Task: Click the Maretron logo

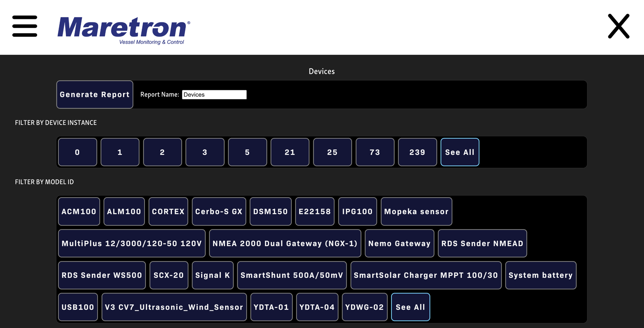Action: click(x=124, y=31)
